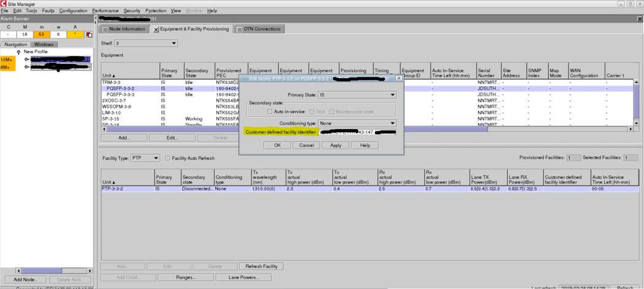The height and width of the screenshot is (289, 644).
Task: Click the 10M+ alarm badge
Action: tap(7, 60)
